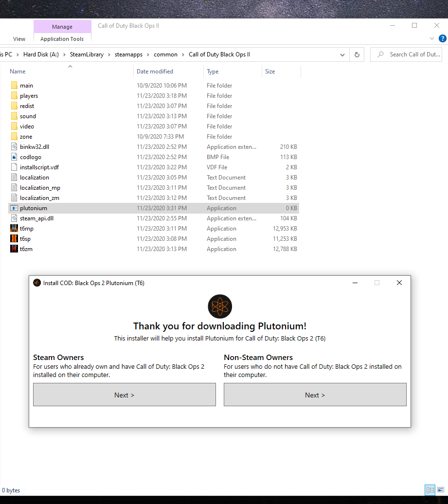Sort files by Type column
Screen dimensions: 448x504
pyautogui.click(x=233, y=72)
